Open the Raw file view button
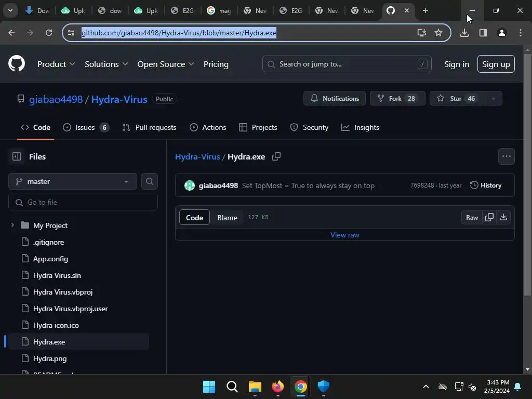The width and height of the screenshot is (532, 399). 472,217
